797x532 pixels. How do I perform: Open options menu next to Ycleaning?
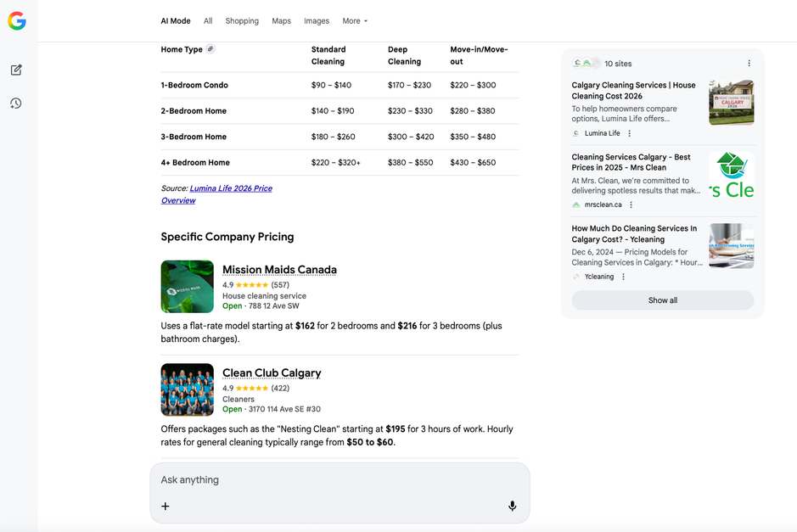(x=623, y=277)
